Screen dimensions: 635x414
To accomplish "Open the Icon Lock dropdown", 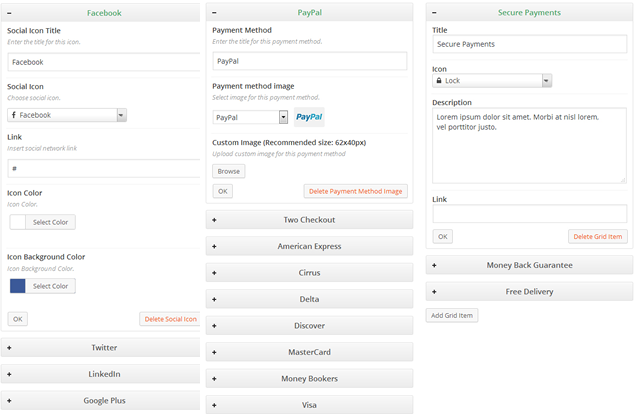I will point(492,81).
